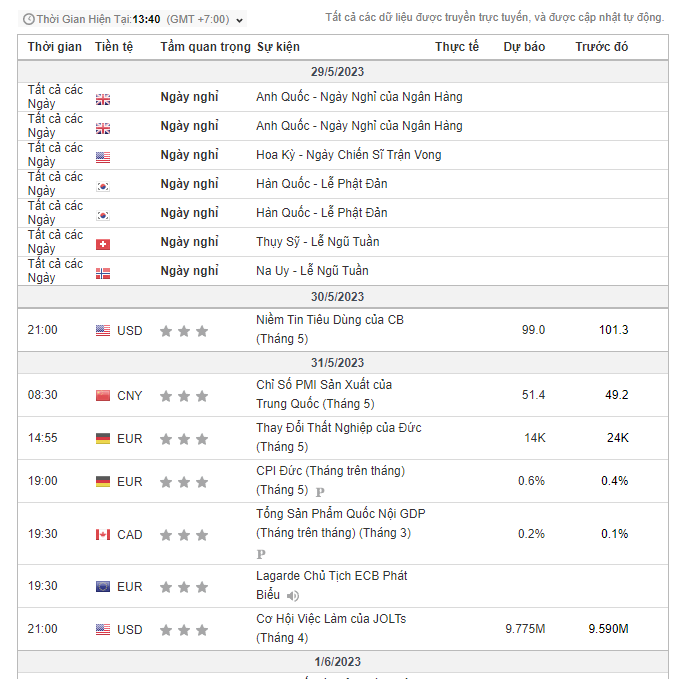Open the China Manufacturing PMI event
The height and width of the screenshot is (679, 674).
[x=324, y=394]
